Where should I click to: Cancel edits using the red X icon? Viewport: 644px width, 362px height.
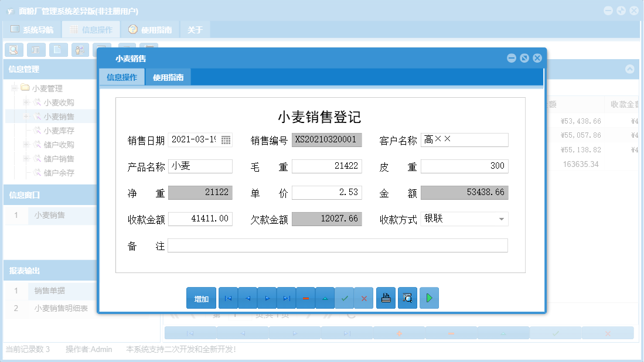pos(364,298)
